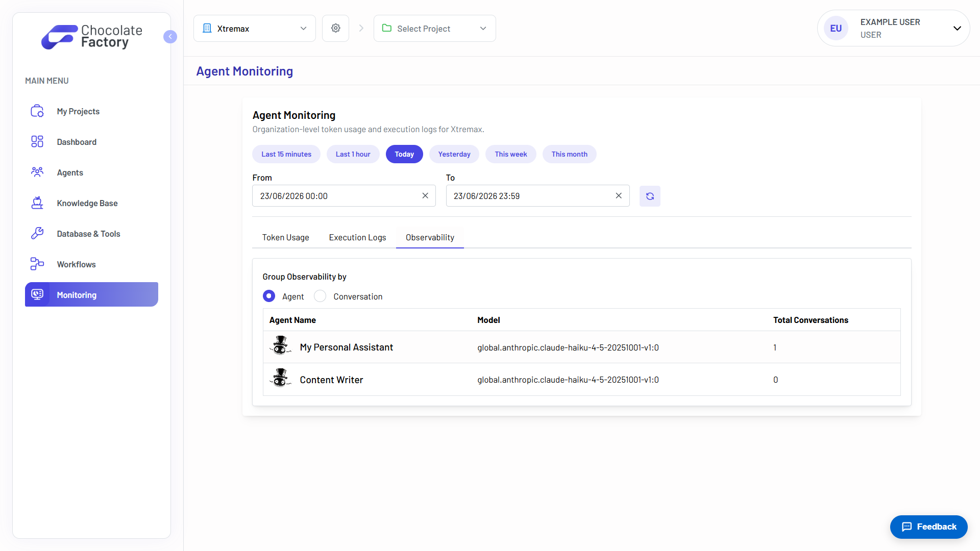Click the Feedback chat bubble icon
980x551 pixels.
coord(906,527)
